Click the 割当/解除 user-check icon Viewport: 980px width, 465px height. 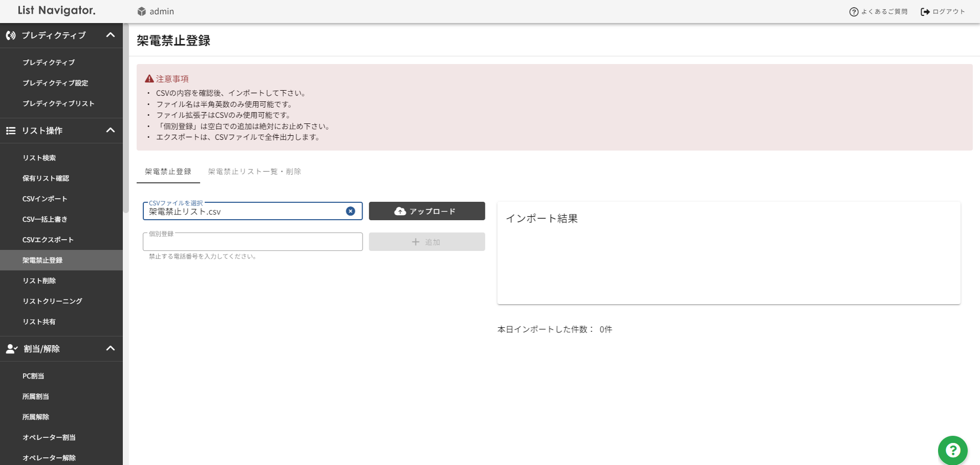(12, 349)
